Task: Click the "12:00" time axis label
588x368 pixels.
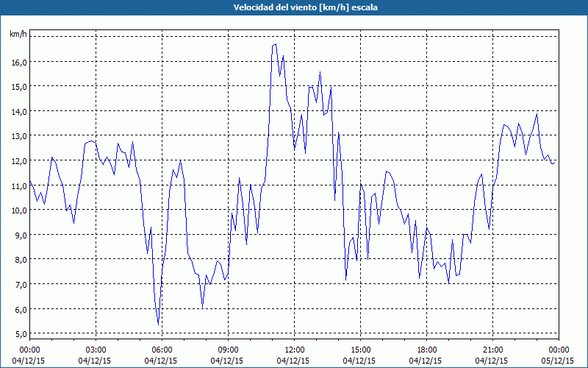Action: pos(295,350)
